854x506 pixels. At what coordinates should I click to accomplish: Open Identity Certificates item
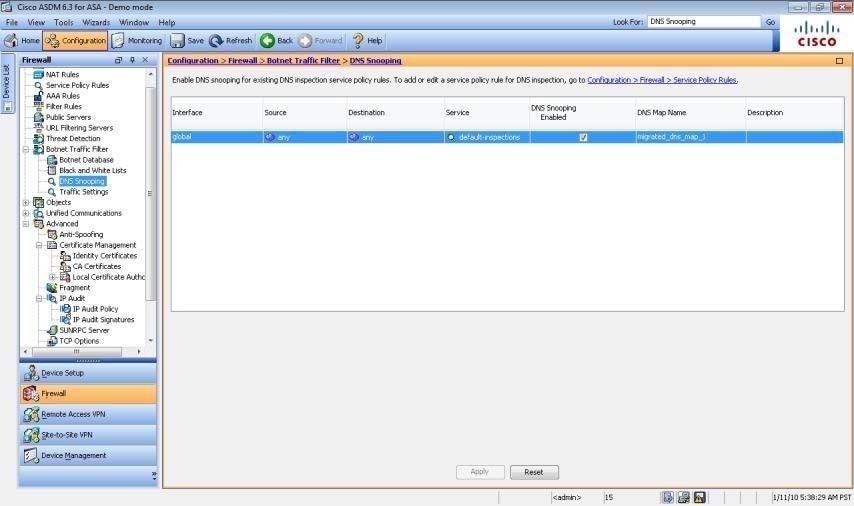tap(105, 256)
